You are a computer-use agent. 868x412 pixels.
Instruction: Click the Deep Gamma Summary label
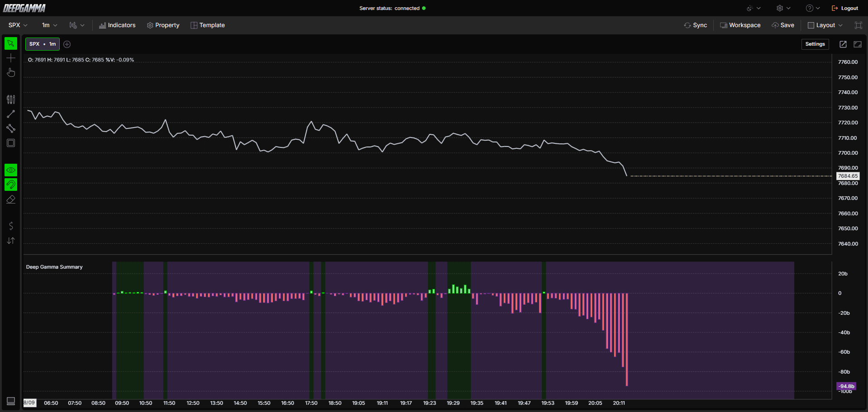click(x=54, y=267)
